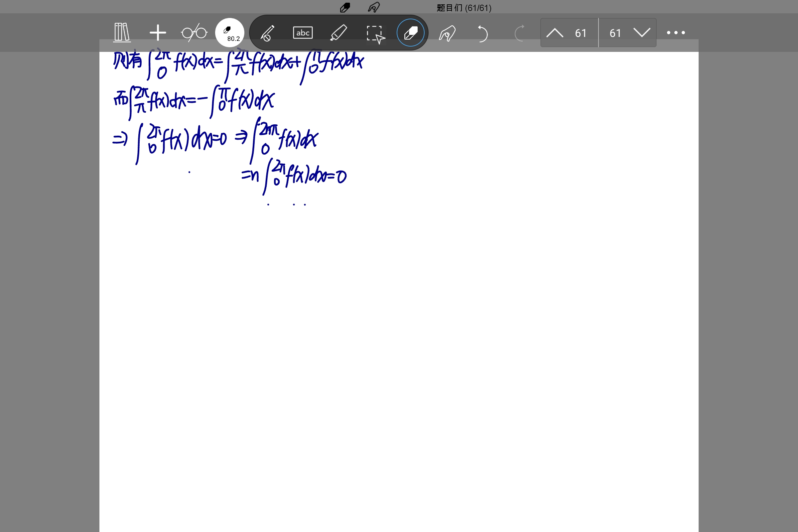Switch to the hand pan tool
The image size is (798, 532).
click(447, 34)
